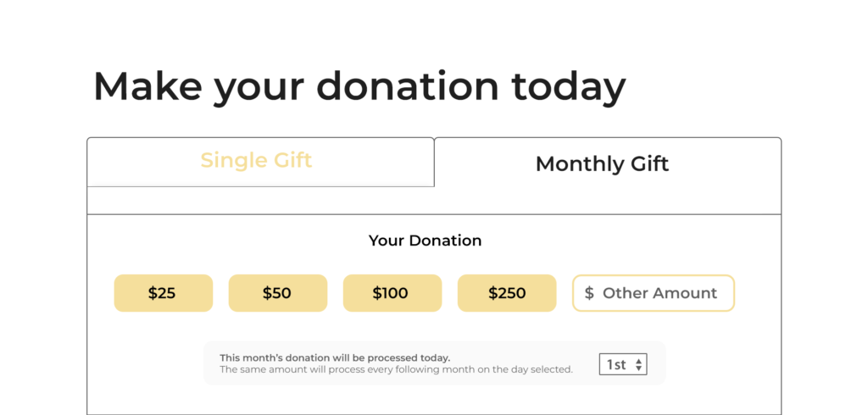This screenshot has width=868, height=415.
Task: Click the blank strip beneath the Single Gift tab
Action: (x=260, y=200)
